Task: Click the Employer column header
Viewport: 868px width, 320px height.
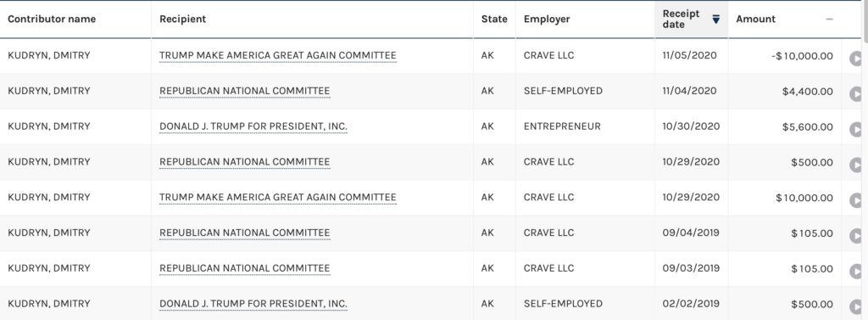Action: [547, 19]
